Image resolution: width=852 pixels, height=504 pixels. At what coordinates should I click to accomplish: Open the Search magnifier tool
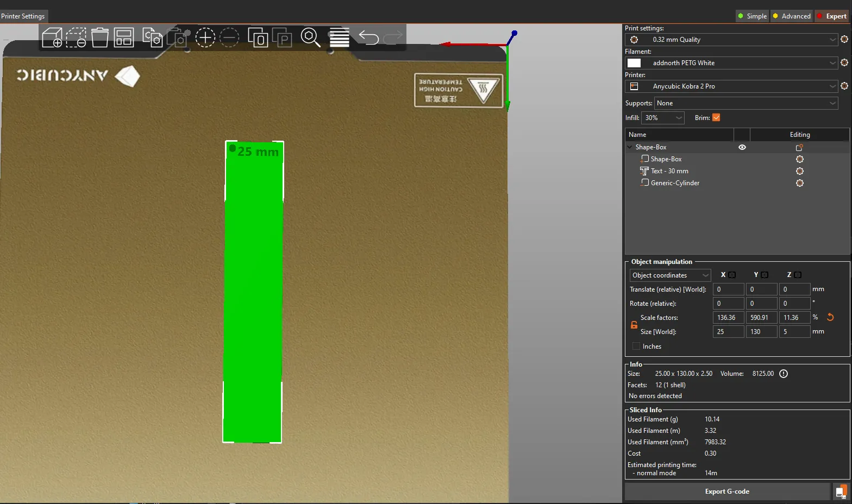point(310,37)
